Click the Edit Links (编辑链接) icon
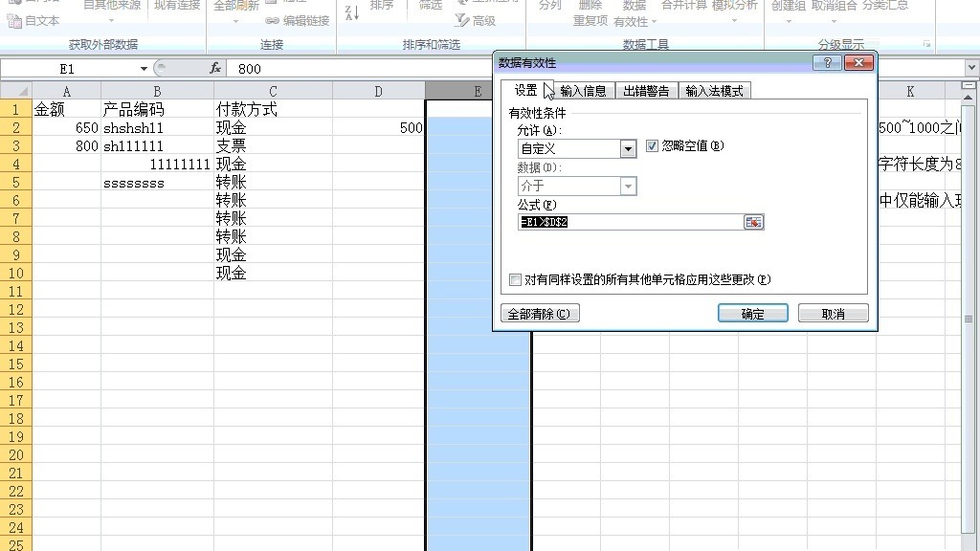 [272, 21]
